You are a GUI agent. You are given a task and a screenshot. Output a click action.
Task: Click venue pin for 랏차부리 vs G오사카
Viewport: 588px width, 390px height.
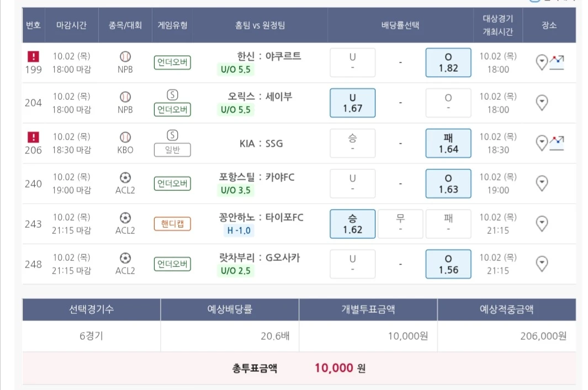pyautogui.click(x=542, y=264)
